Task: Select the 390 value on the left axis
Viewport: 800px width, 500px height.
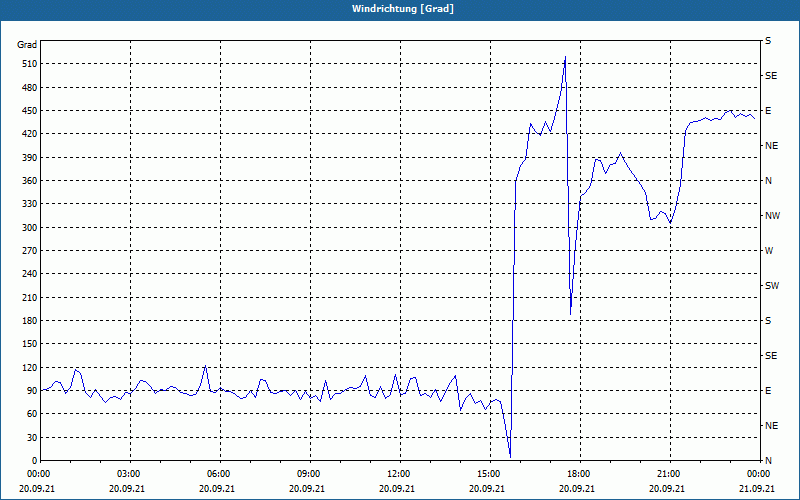Action: (29, 158)
